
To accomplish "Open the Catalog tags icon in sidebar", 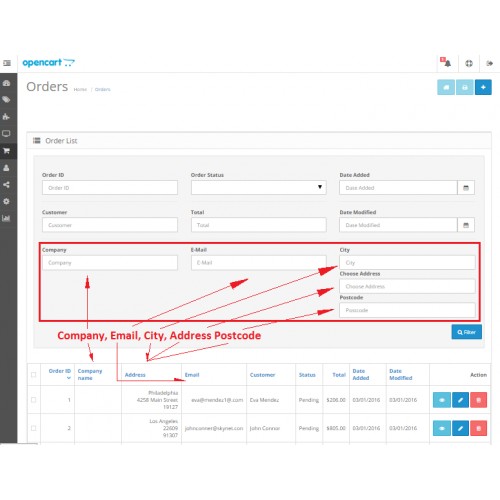I will pyautogui.click(x=6, y=100).
